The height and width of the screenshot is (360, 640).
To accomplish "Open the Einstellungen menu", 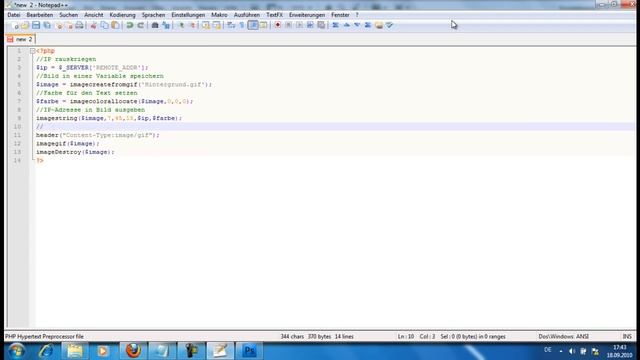I will 188,15.
